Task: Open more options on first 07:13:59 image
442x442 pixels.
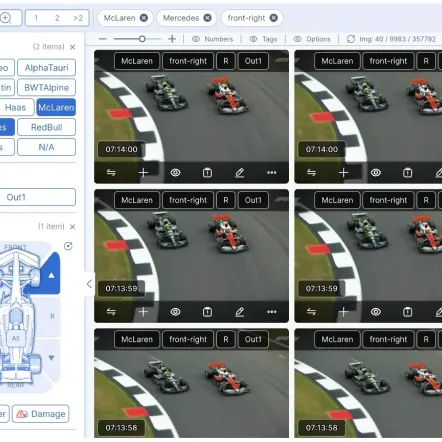Action: [x=272, y=312]
